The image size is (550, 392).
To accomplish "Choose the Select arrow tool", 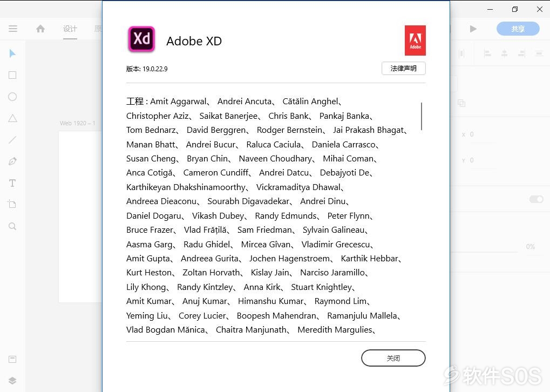I will (x=12, y=53).
